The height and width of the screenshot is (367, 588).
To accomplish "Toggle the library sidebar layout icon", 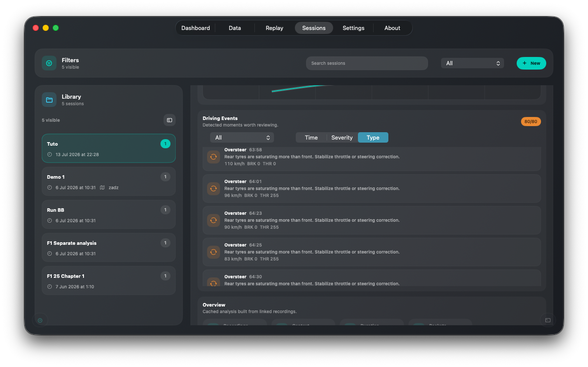I will (x=170, y=120).
